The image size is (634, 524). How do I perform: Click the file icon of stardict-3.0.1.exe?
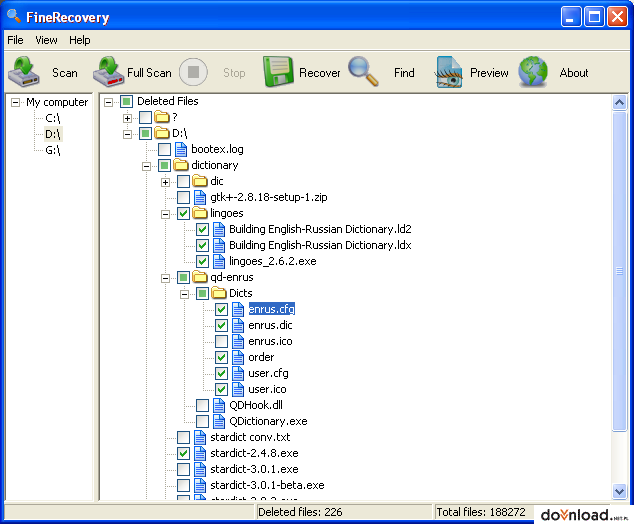tap(200, 469)
